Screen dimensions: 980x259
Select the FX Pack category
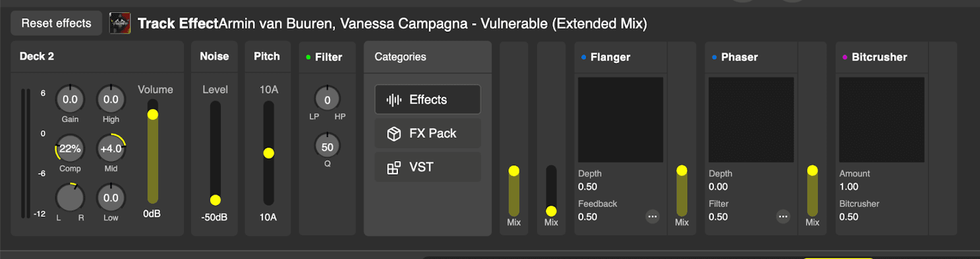point(428,134)
